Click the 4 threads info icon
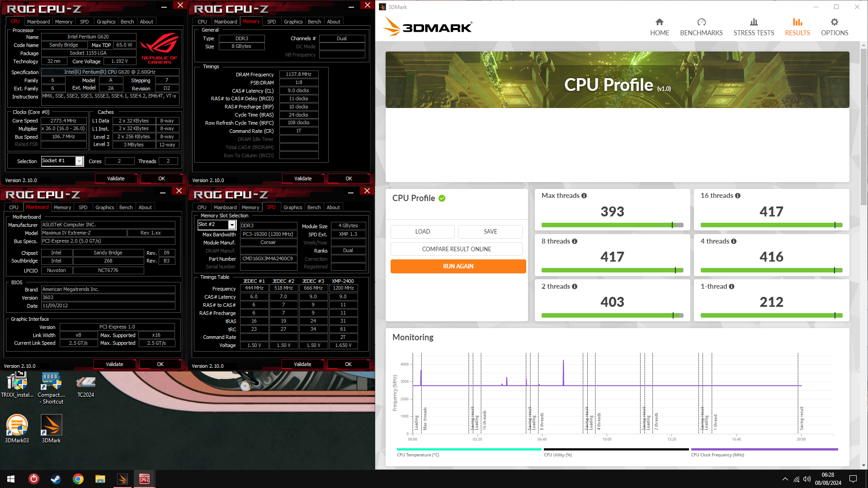This screenshot has width=868, height=488. tap(734, 241)
